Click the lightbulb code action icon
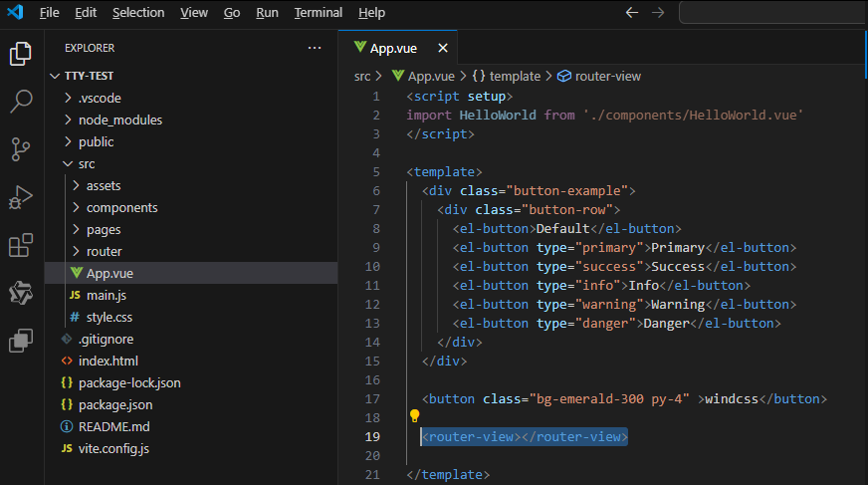The image size is (868, 485). [x=414, y=415]
